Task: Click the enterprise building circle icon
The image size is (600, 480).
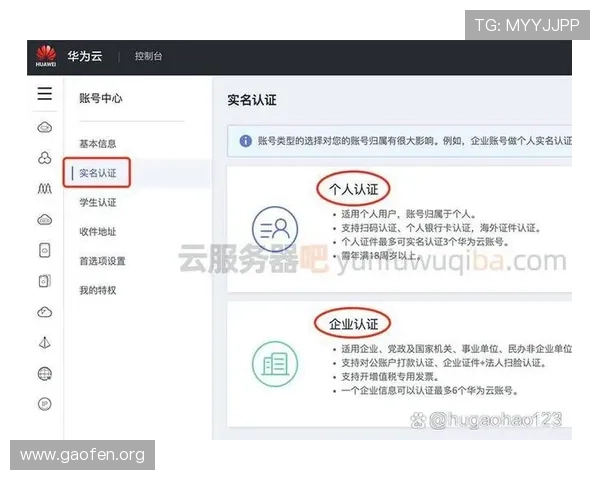Action: point(275,364)
